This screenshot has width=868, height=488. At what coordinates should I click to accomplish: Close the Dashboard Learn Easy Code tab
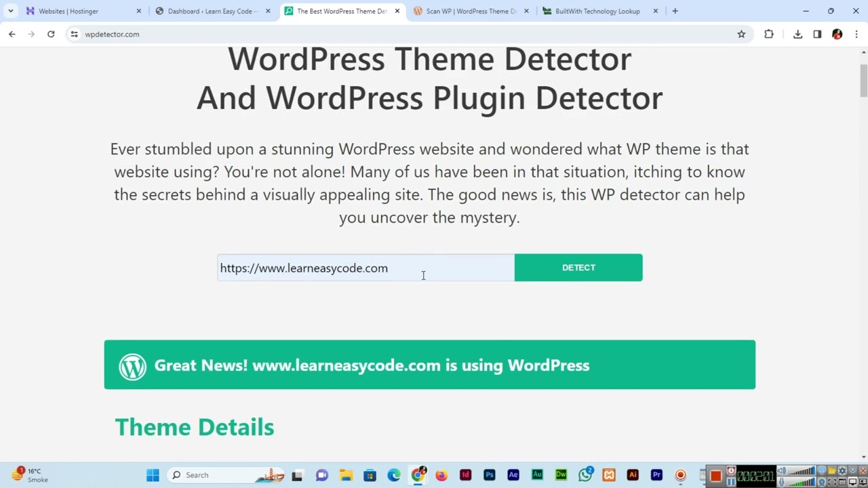tap(268, 11)
